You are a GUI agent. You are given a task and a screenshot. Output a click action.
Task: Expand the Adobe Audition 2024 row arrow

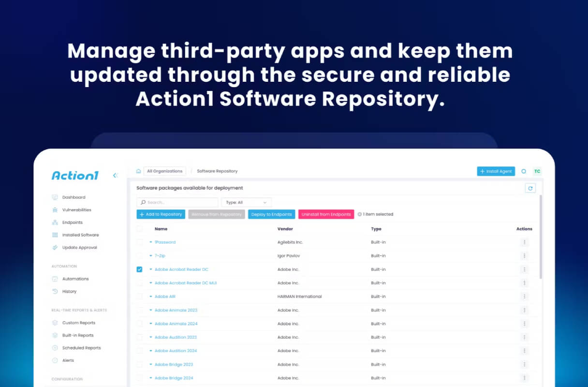151,351
